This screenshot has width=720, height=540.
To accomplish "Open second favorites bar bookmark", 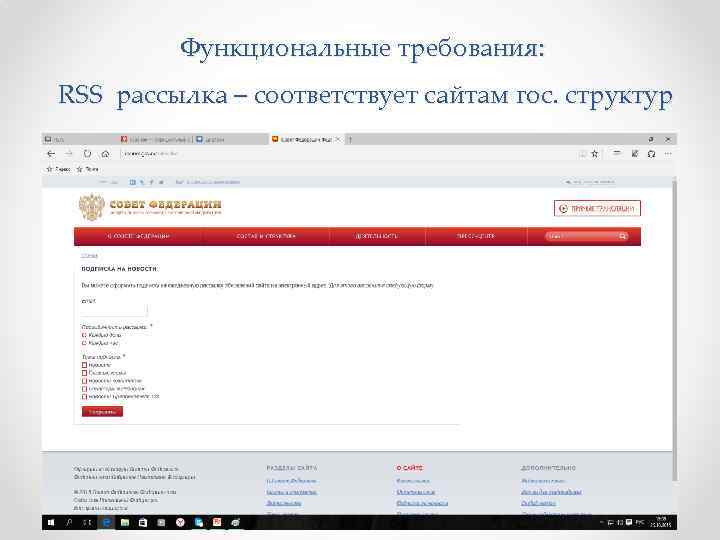I will pos(87,169).
